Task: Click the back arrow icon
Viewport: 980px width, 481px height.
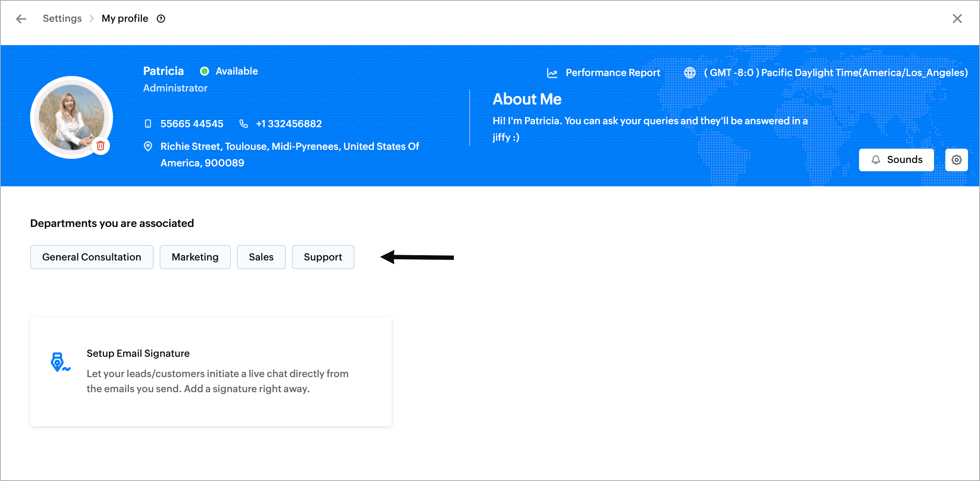Action: coord(21,19)
